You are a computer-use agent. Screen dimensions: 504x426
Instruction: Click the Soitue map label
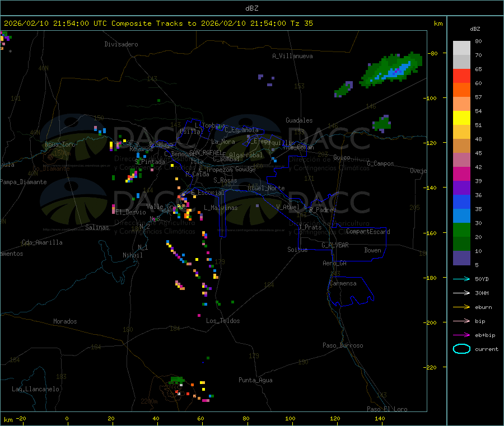tap(297, 250)
